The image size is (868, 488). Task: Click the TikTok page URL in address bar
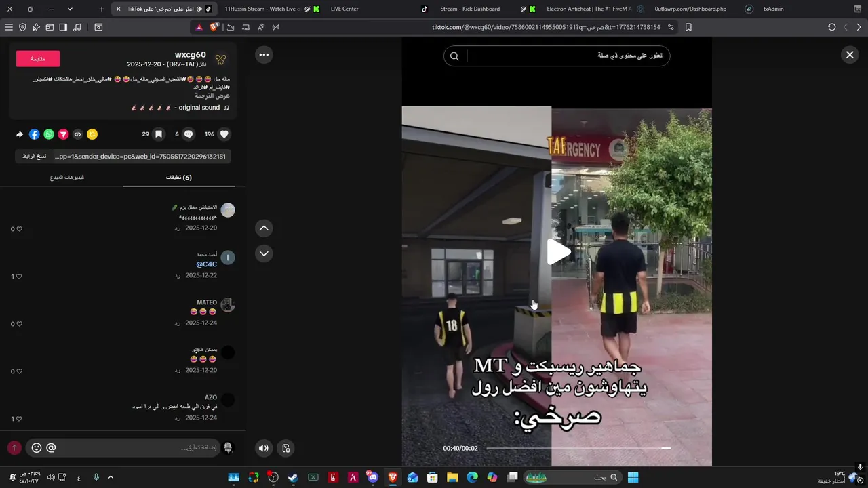pos(546,27)
